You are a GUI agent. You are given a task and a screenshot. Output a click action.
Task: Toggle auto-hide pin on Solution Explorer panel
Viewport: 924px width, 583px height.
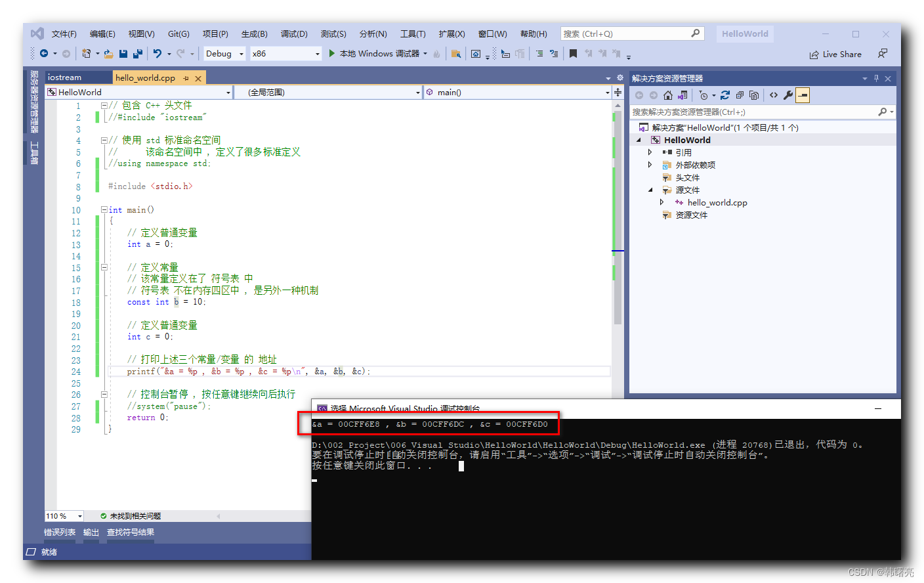876,79
